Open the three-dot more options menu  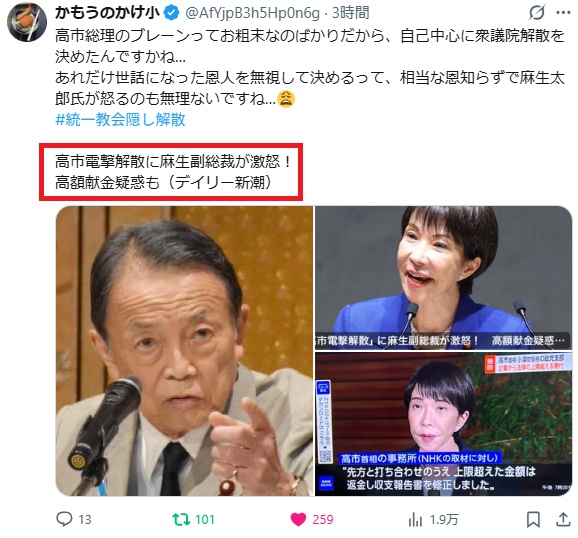pos(563,13)
